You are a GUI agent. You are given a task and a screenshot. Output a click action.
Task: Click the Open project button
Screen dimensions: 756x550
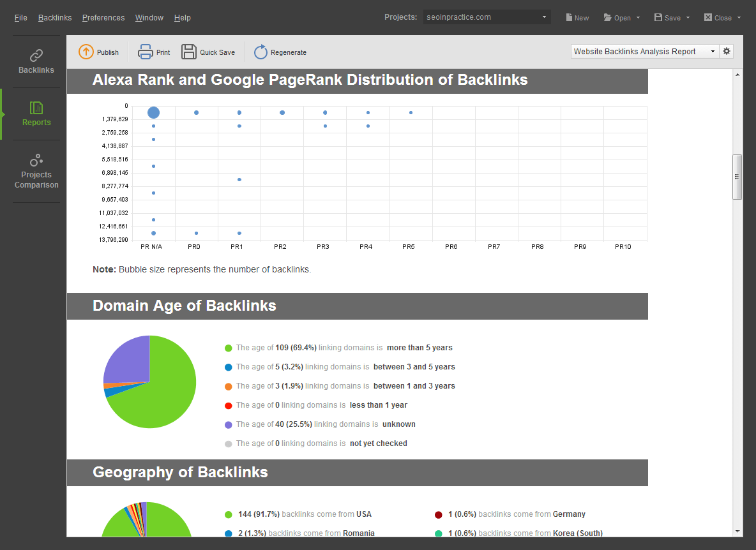617,17
